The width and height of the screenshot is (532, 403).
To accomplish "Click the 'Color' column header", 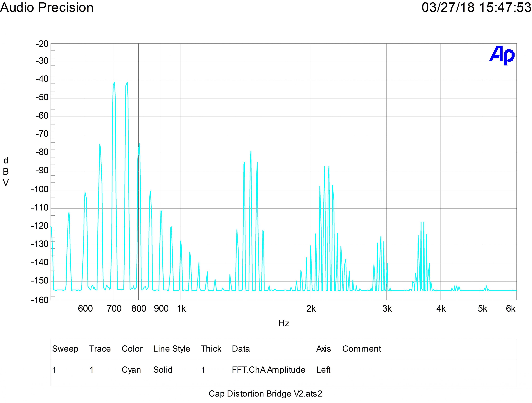I will pos(132,349).
